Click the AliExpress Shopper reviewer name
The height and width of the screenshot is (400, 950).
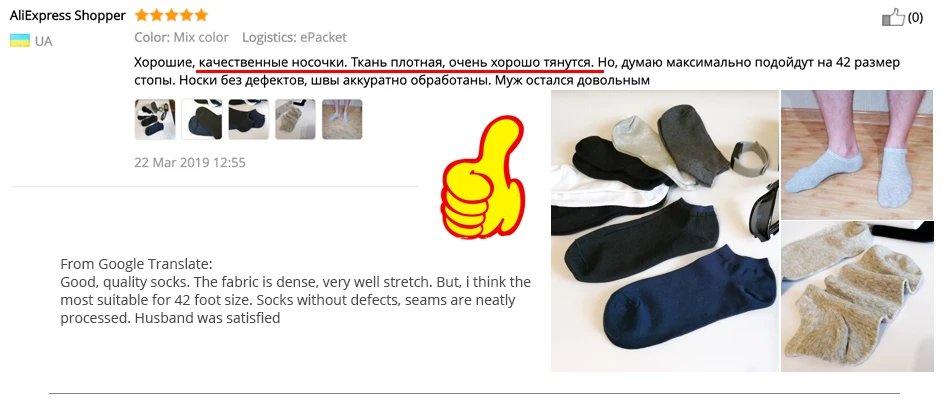pyautogui.click(x=68, y=16)
